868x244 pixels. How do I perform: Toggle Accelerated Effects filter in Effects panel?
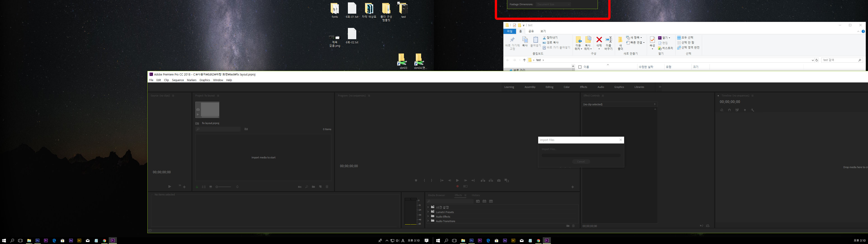coord(478,201)
